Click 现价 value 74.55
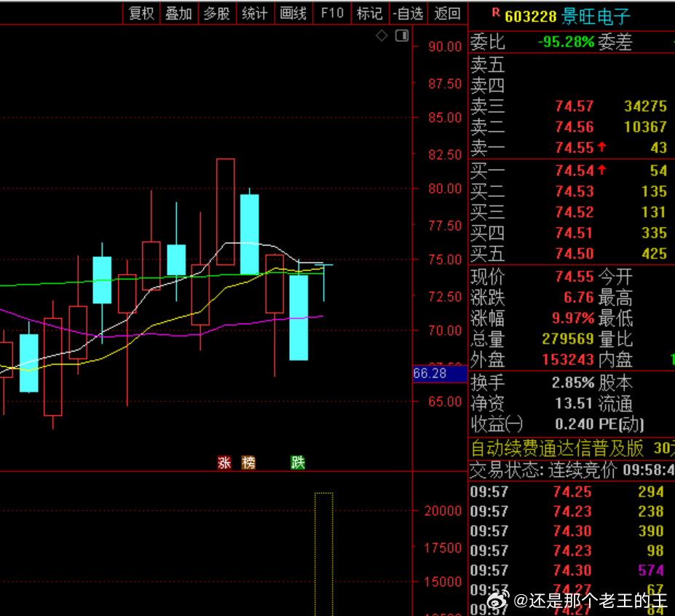 [575, 277]
